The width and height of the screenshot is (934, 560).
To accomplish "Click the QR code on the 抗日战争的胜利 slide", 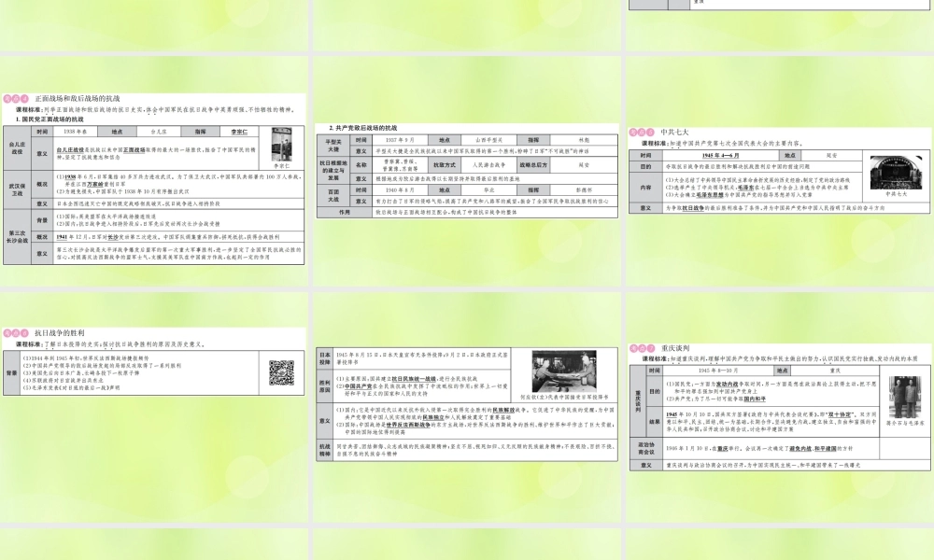I will tap(281, 372).
